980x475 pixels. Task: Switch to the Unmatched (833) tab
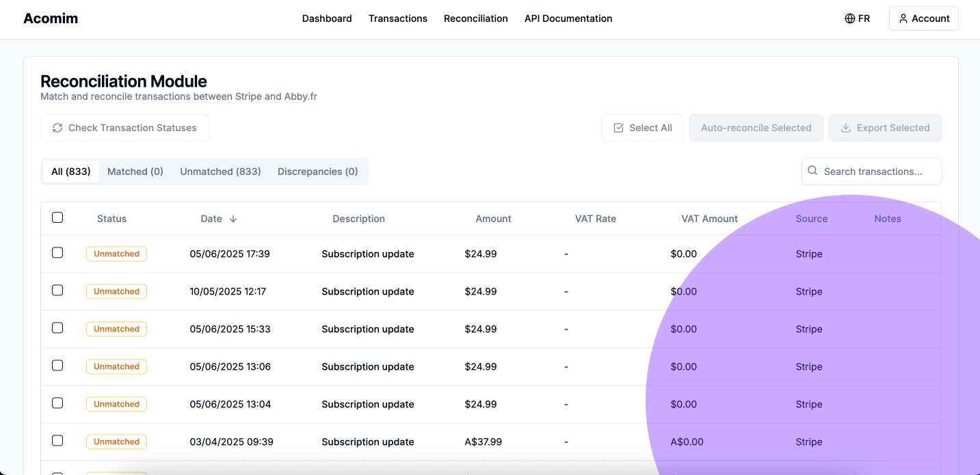coord(220,172)
